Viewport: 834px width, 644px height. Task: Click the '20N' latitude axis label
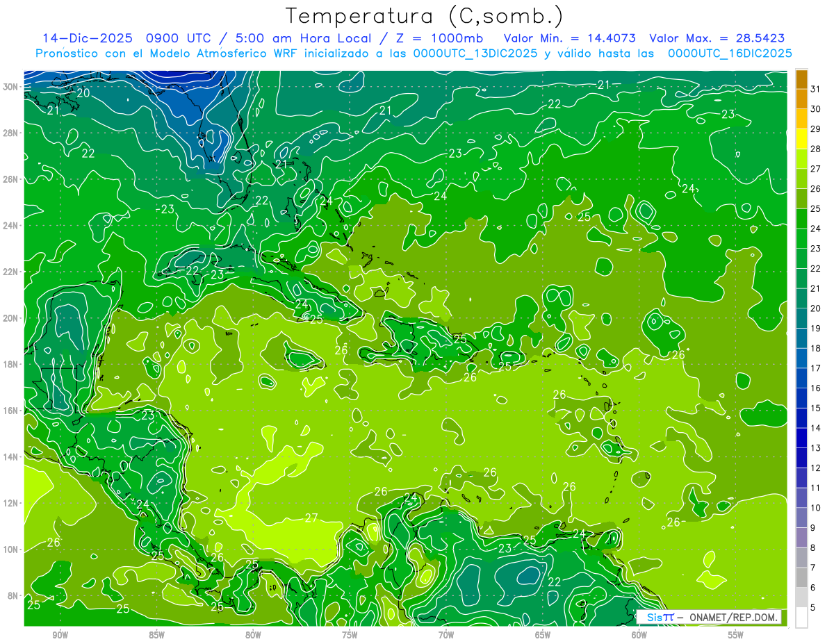pos(10,317)
